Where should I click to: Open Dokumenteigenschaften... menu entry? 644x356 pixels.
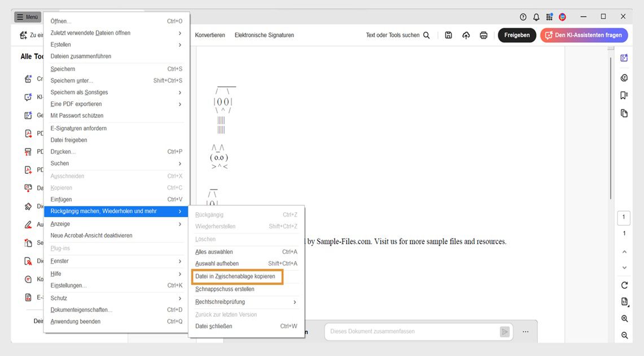pyautogui.click(x=116, y=310)
